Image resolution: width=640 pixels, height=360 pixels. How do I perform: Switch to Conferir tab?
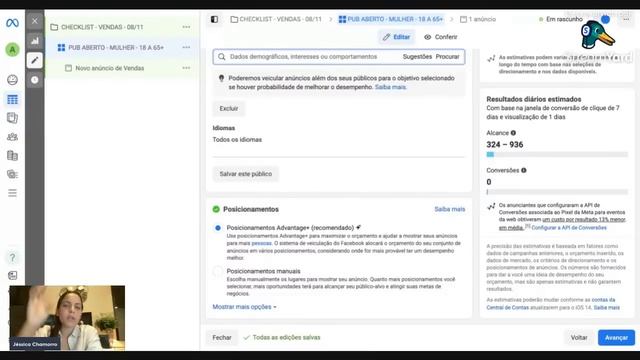[441, 37]
